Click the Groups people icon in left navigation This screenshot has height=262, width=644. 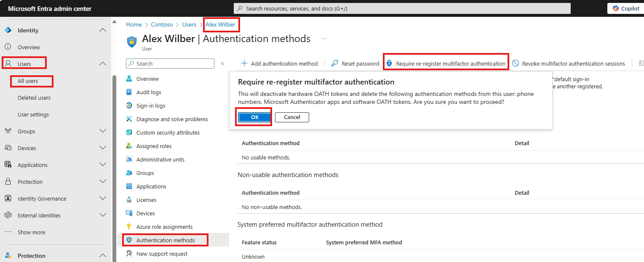pos(8,131)
